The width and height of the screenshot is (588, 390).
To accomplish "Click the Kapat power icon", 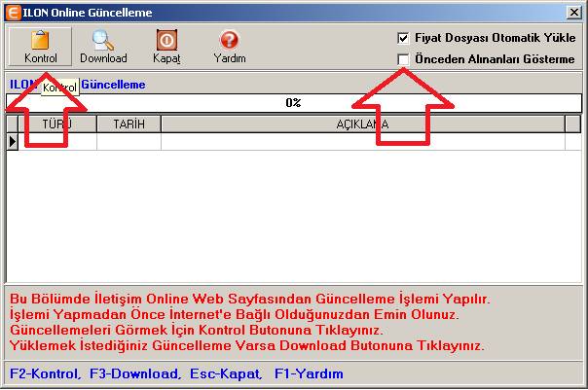I will pyautogui.click(x=166, y=40).
